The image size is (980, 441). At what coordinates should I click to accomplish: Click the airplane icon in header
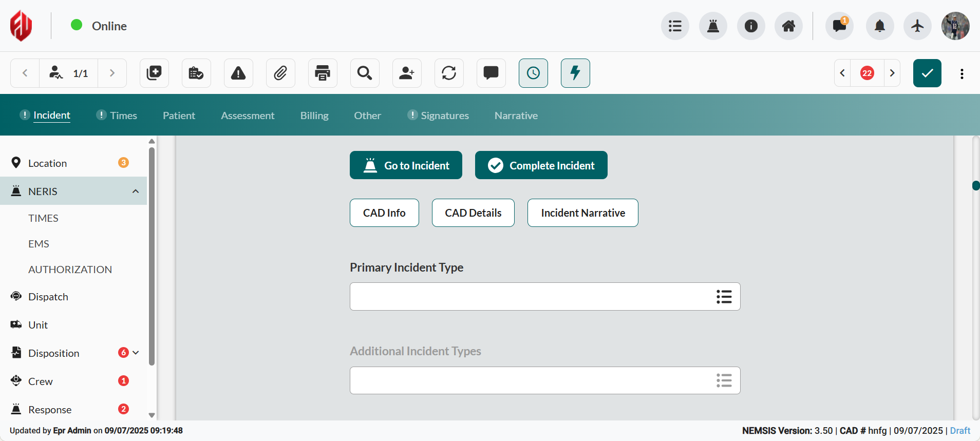click(917, 26)
